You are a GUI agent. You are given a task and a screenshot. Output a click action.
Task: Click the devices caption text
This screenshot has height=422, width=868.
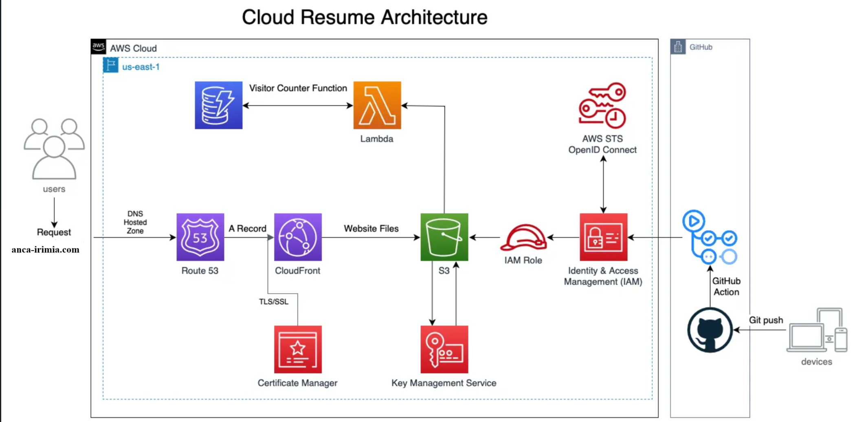coord(817,362)
